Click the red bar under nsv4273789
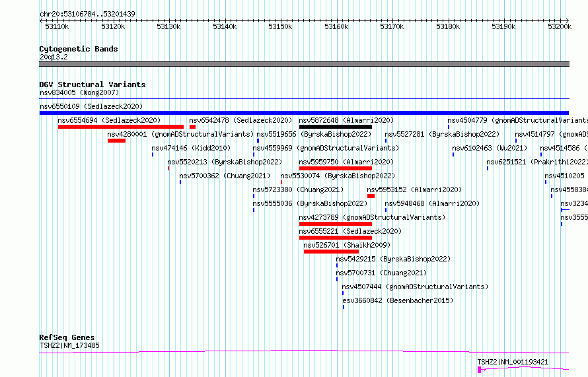This screenshot has width=588, height=377. (x=336, y=224)
